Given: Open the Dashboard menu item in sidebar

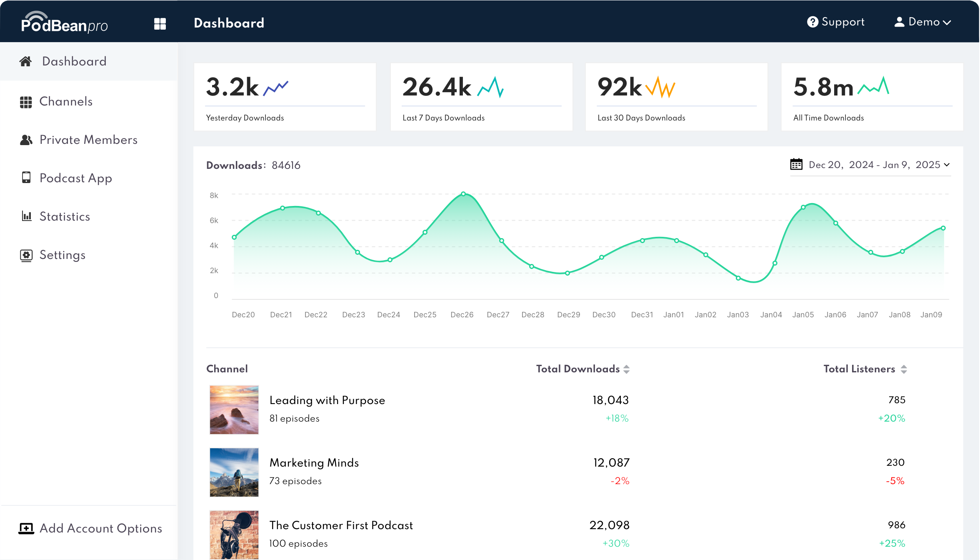Looking at the screenshot, I should tap(74, 61).
